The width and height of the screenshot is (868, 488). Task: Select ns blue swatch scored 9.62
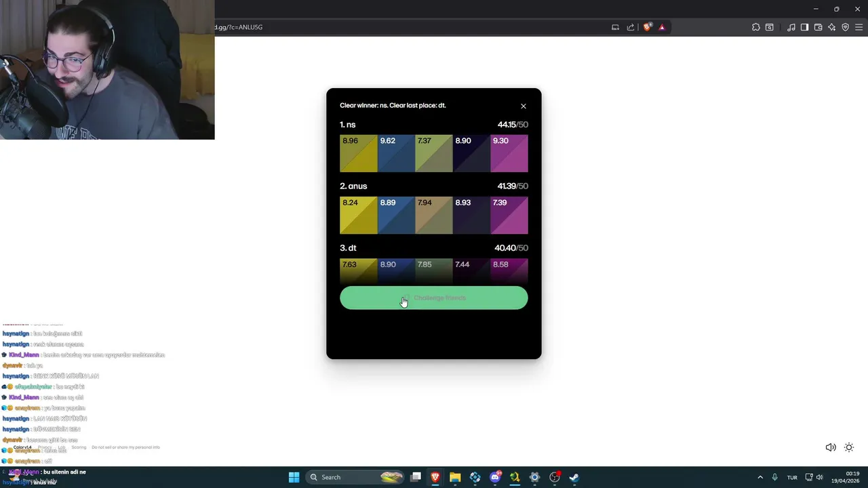click(x=396, y=154)
